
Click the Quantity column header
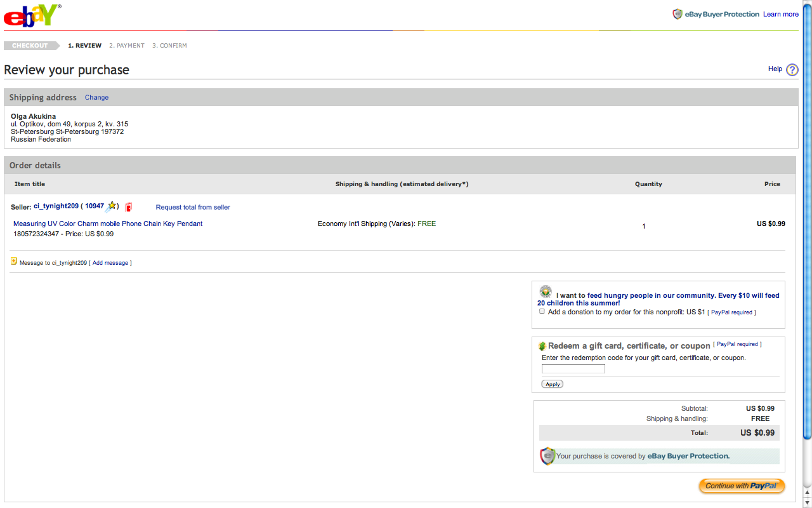[648, 184]
